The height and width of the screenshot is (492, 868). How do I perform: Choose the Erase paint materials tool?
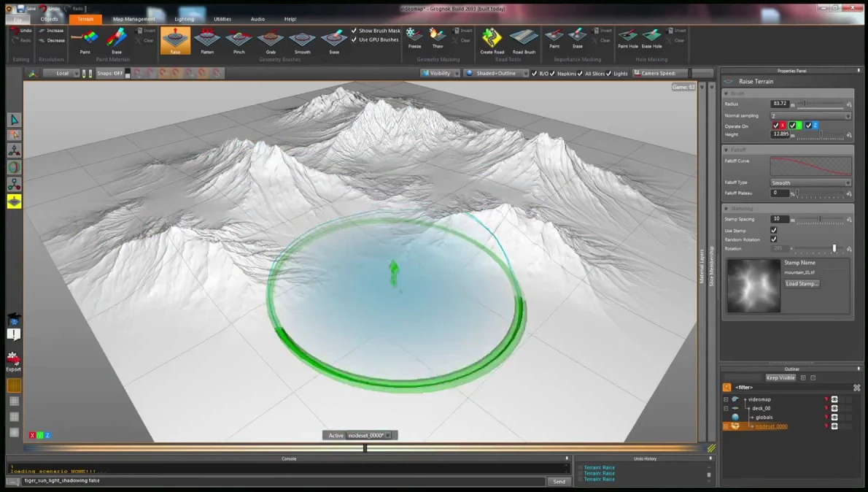click(x=116, y=40)
